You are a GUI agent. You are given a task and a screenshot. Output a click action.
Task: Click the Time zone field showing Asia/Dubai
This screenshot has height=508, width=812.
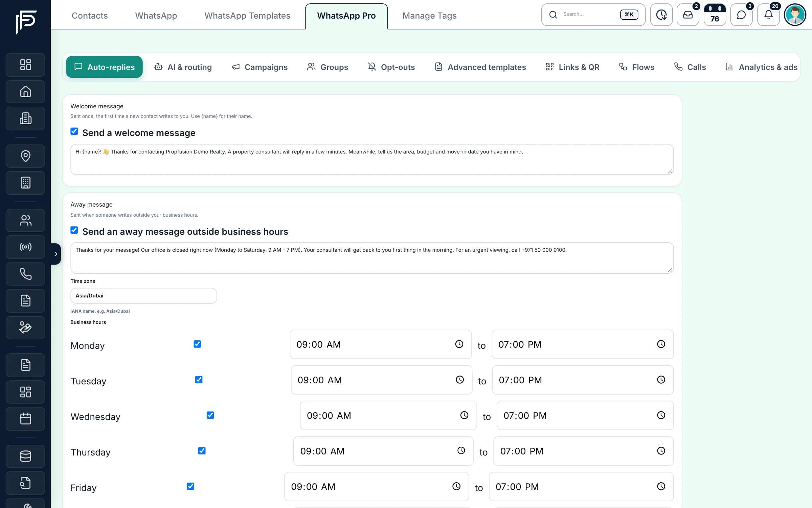coord(143,296)
